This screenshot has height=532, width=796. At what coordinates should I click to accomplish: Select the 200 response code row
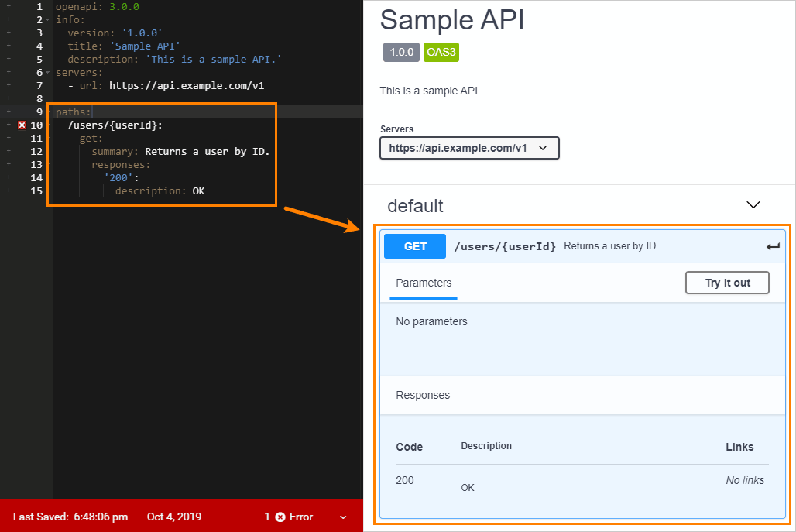click(404, 480)
